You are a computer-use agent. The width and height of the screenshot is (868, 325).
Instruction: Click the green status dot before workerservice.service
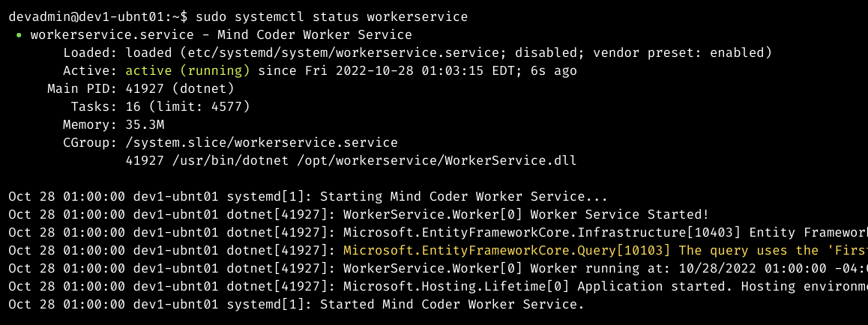tap(19, 35)
